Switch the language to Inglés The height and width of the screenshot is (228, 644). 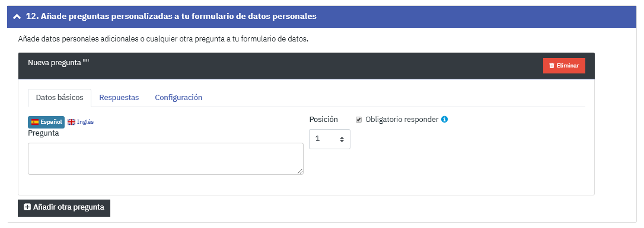click(81, 122)
